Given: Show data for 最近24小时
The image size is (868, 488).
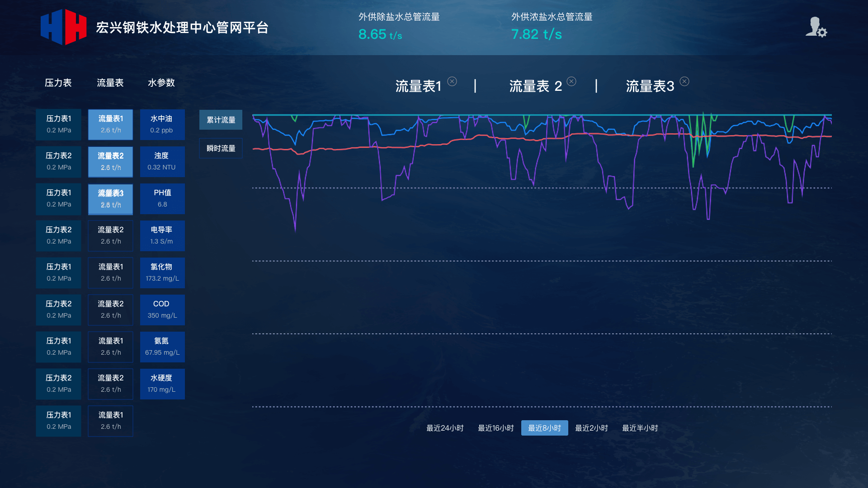Looking at the screenshot, I should pos(445,428).
